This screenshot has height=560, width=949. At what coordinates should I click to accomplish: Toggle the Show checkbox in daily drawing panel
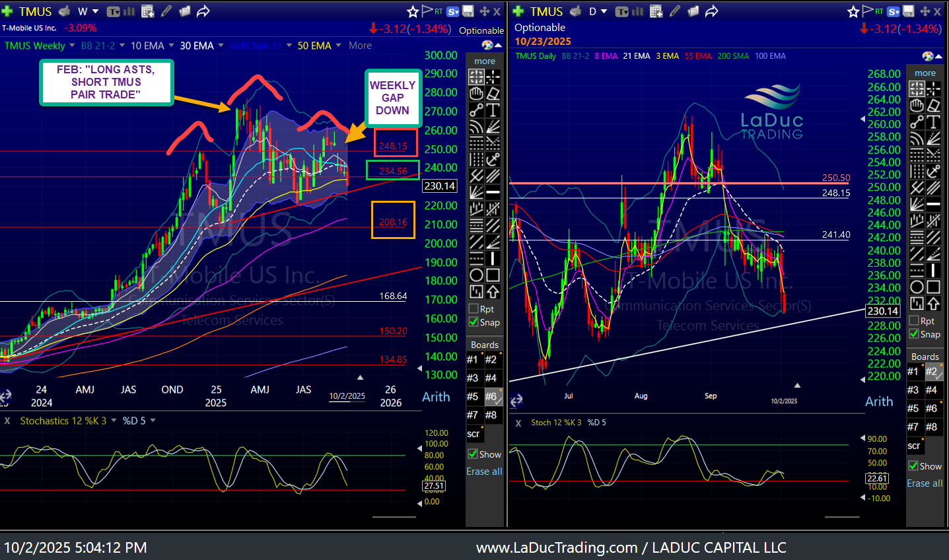(x=913, y=466)
